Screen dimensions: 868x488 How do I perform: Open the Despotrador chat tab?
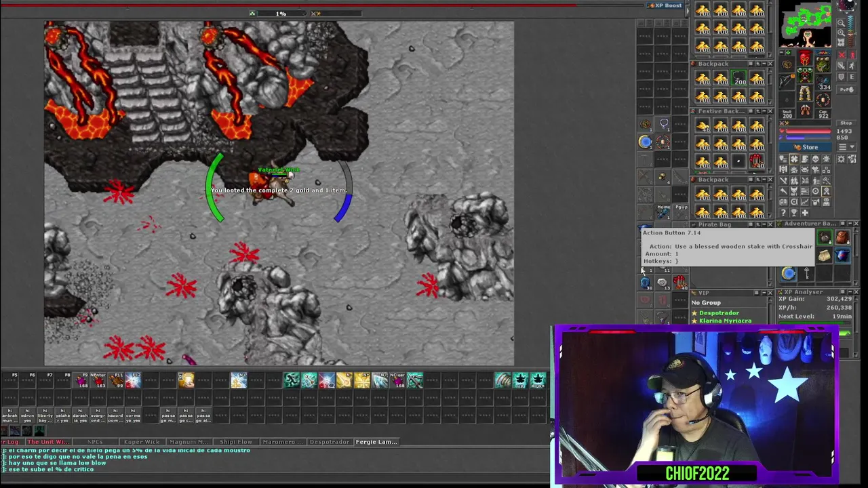pos(330,442)
